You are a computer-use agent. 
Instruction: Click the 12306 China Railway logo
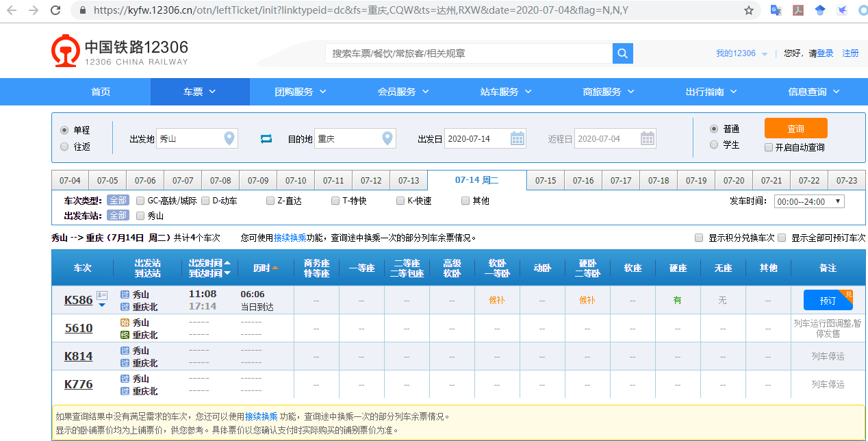click(x=120, y=52)
